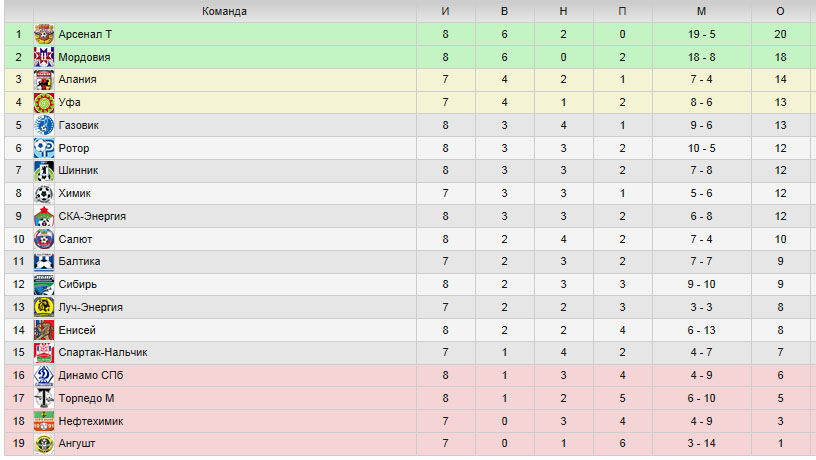Open the Торпедо М black T emblem
The width and height of the screenshot is (816, 460).
pos(44,399)
